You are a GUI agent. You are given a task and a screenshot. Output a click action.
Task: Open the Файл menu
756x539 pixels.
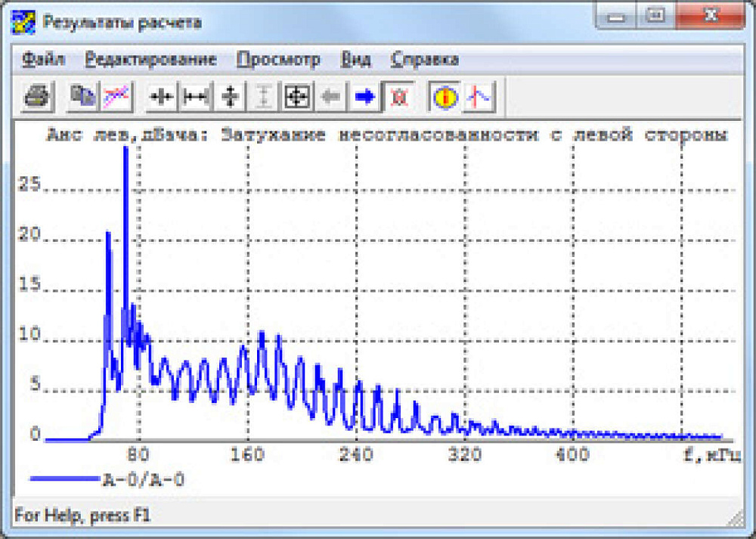point(43,60)
